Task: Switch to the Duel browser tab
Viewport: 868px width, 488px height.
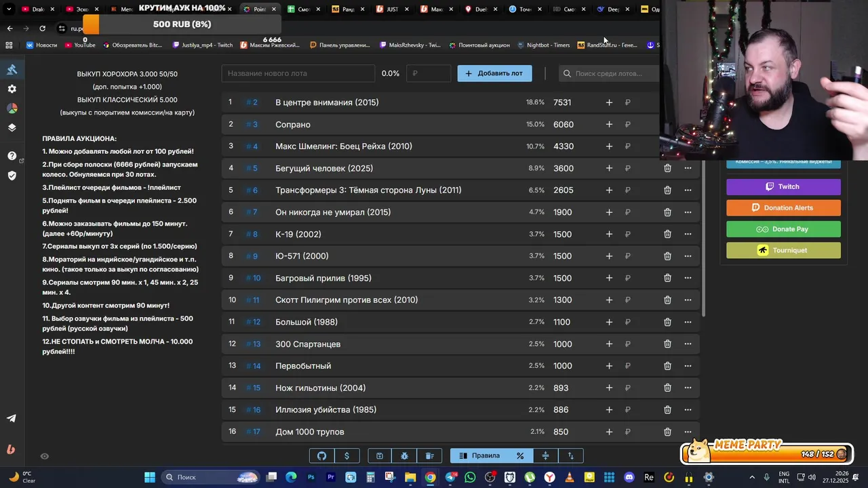Action: pos(481,9)
